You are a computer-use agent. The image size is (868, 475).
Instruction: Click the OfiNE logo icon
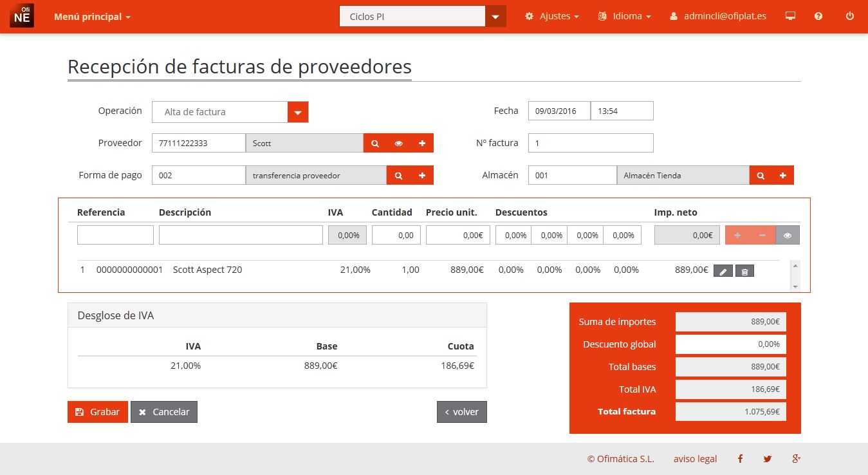(22, 16)
